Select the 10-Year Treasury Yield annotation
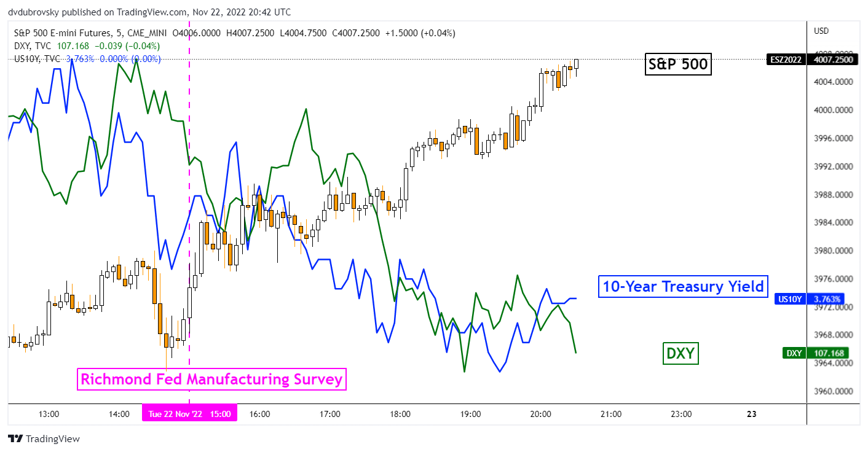The width and height of the screenshot is (868, 452). tap(683, 286)
